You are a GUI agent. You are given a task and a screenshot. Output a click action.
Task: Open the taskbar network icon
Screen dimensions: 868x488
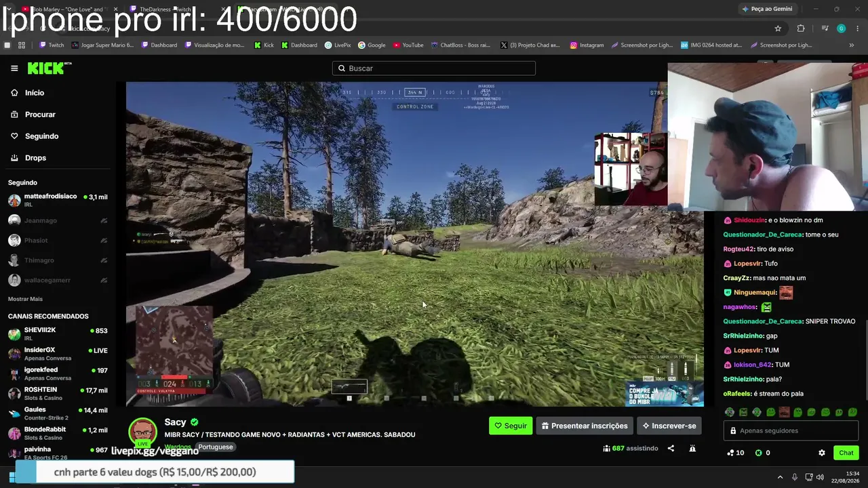click(x=808, y=477)
